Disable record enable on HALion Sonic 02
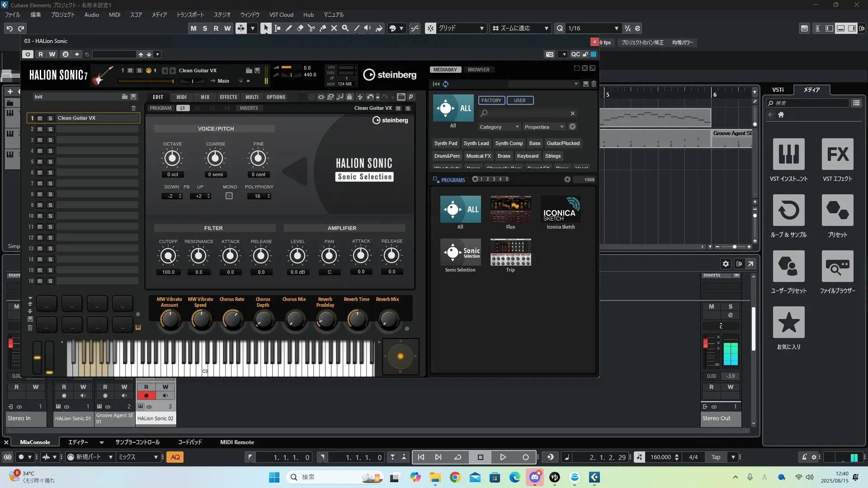The height and width of the screenshot is (488, 868). tap(146, 396)
